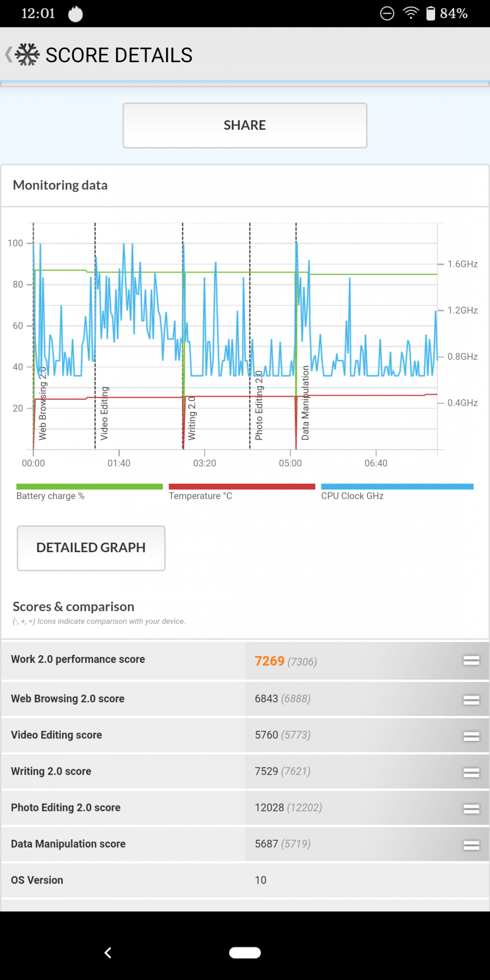Open the DETAILED GRAPH view

91,548
